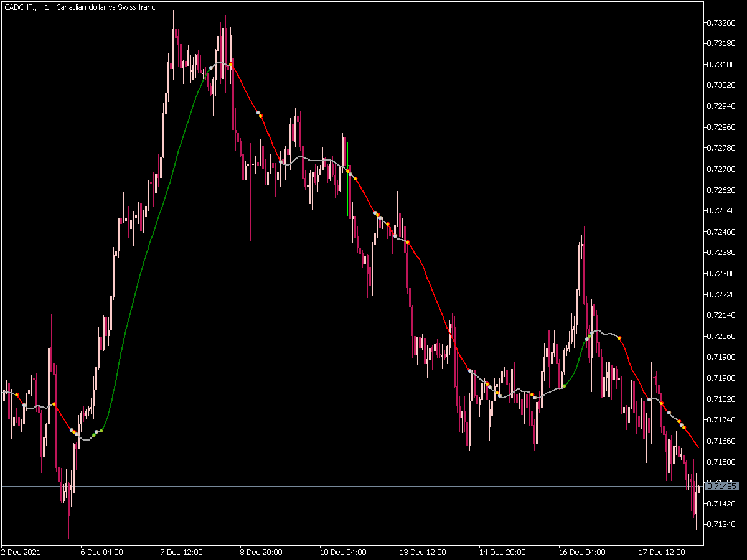Click the 0.71980 price axis label
This screenshot has height=560, width=747.
coord(721,357)
